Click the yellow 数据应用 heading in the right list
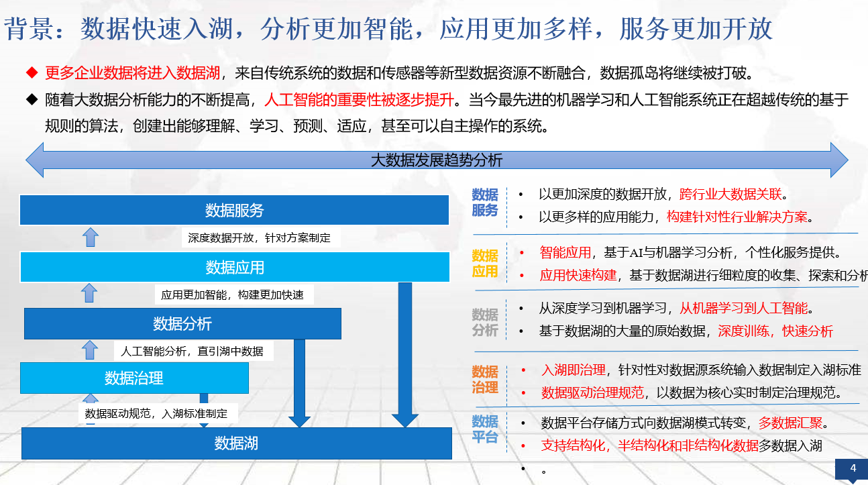868x485 pixels. pos(485,263)
